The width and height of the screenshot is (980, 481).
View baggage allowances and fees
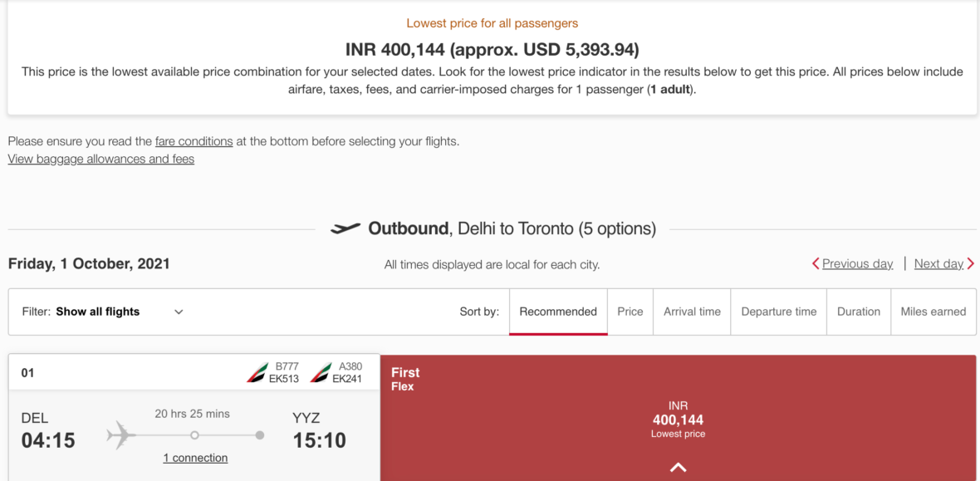(100, 159)
